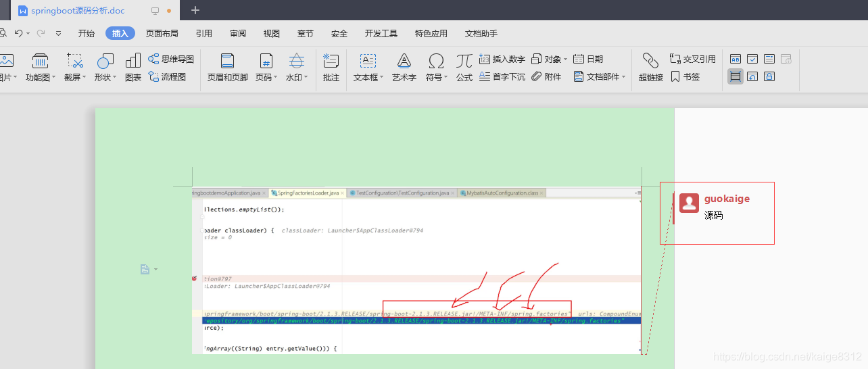Click the 形状 shapes icon
The width and height of the screenshot is (868, 369).
[105, 61]
